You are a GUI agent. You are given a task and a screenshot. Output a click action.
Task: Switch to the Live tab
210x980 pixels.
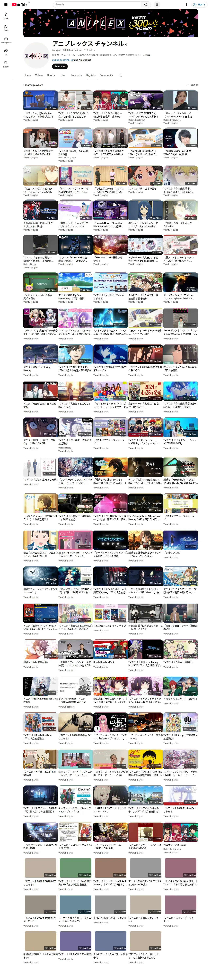click(63, 75)
